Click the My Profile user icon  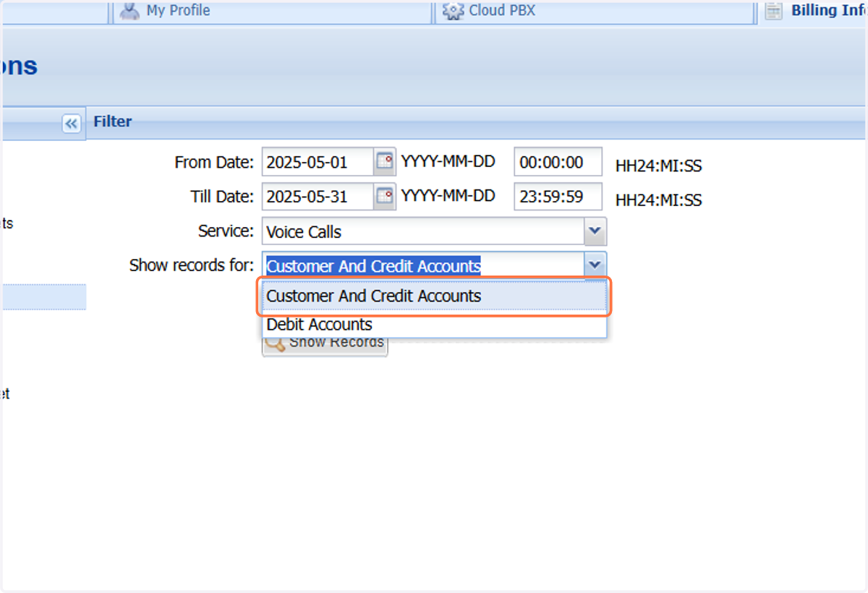click(129, 11)
